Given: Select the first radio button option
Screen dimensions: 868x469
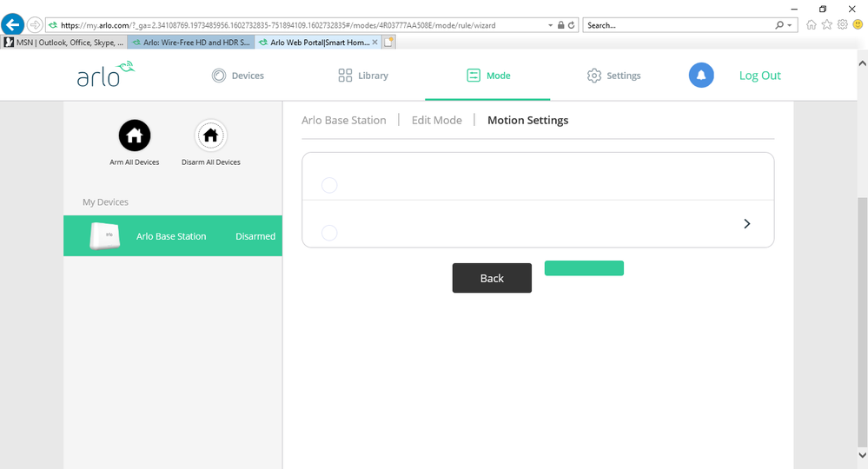Looking at the screenshot, I should pyautogui.click(x=329, y=185).
